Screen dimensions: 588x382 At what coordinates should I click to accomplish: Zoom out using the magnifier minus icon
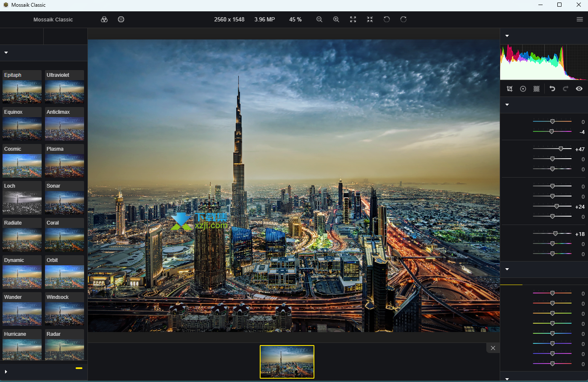pos(319,19)
